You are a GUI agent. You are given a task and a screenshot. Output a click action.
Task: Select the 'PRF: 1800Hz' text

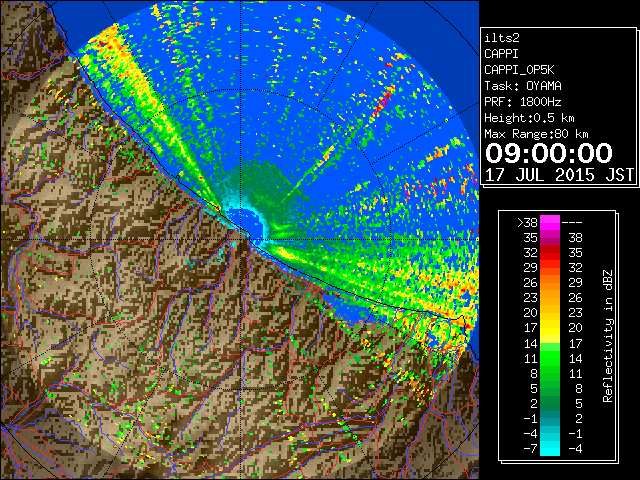tap(523, 102)
